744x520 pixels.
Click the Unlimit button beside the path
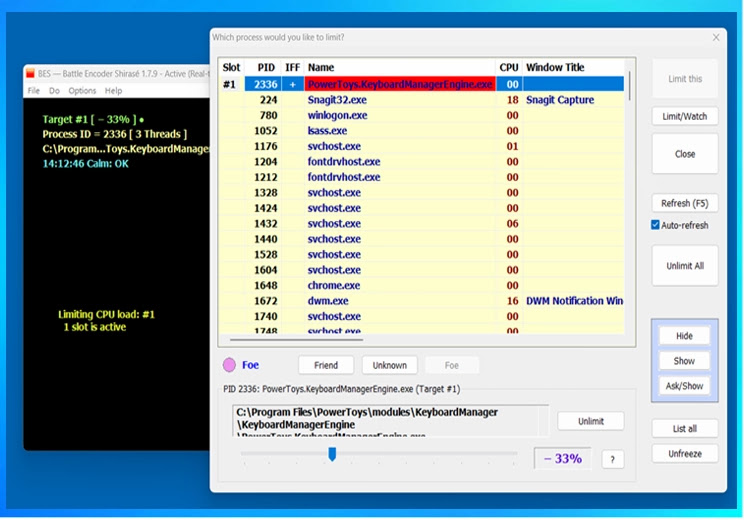pyautogui.click(x=591, y=421)
